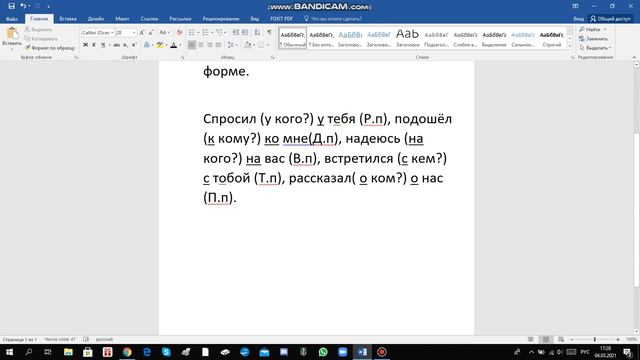Open line spacing options
This screenshot has width=640, height=360.
point(231,45)
